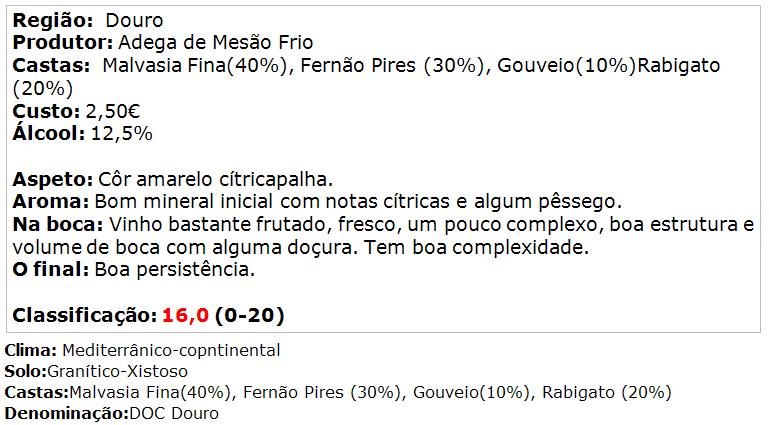Click the soil text 'Granítico-Xistoso'

click(117, 372)
